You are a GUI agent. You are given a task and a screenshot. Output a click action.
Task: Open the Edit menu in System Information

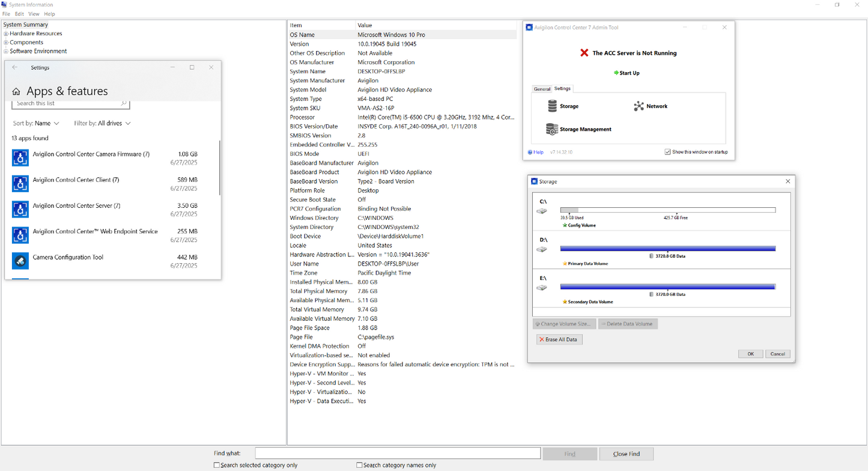click(20, 14)
